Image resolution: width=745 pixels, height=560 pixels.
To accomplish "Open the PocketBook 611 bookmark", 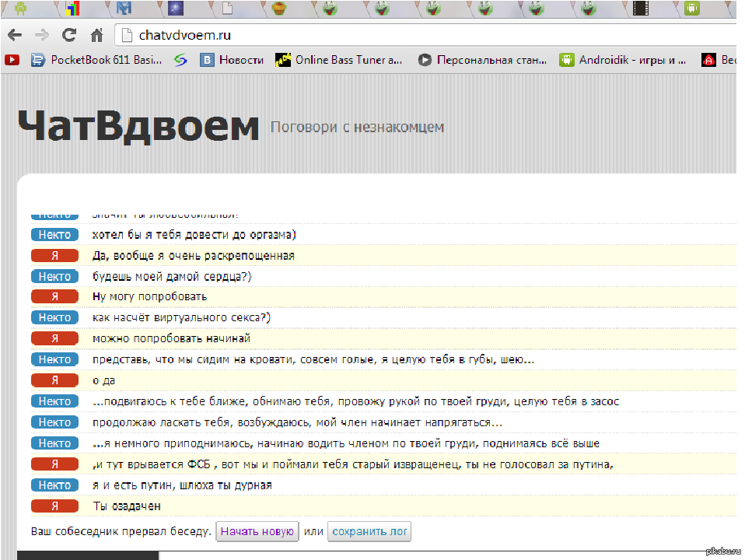I will pyautogui.click(x=96, y=60).
